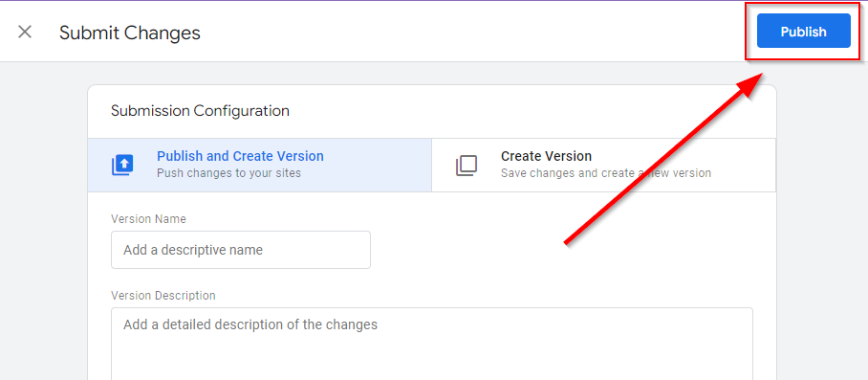This screenshot has width=868, height=380.
Task: Click the blue Publish button
Action: pos(803,31)
